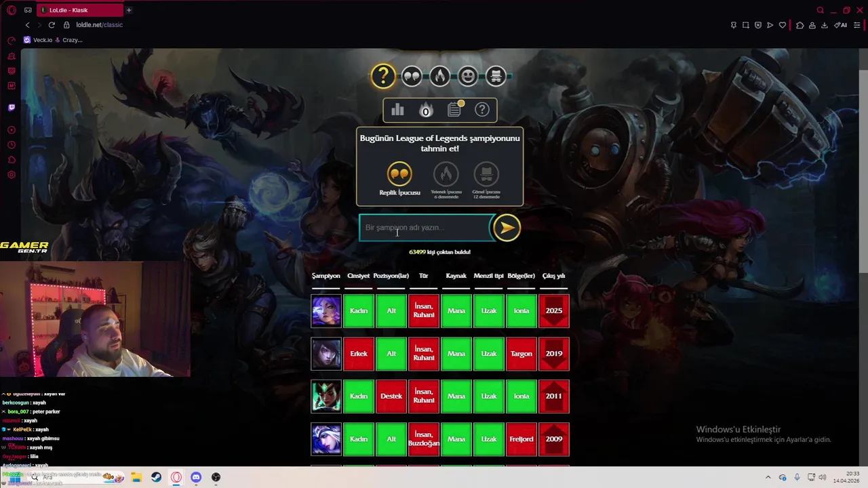Open the ad blocker shield icon

tap(758, 25)
